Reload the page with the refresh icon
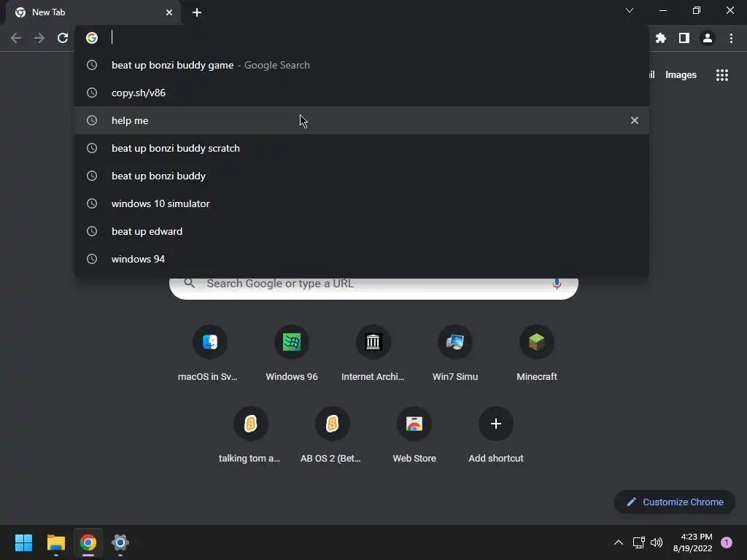The height and width of the screenshot is (560, 747). pyautogui.click(x=63, y=38)
